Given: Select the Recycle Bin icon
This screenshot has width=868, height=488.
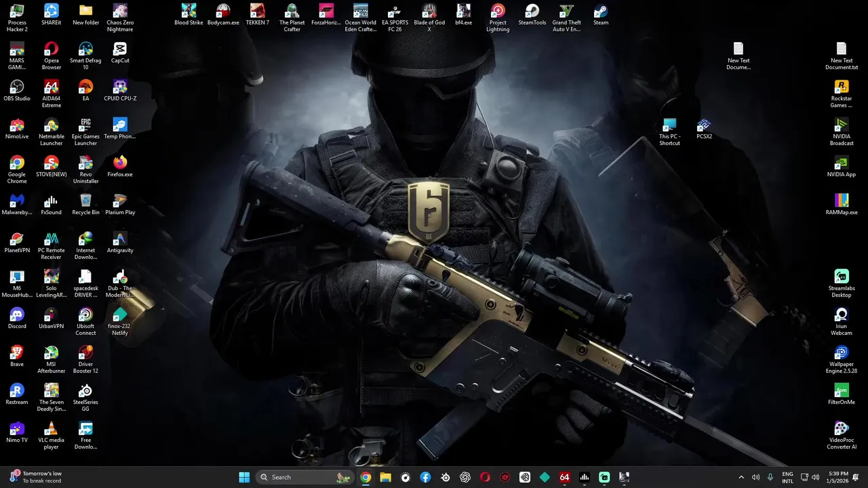Looking at the screenshot, I should click(x=85, y=204).
